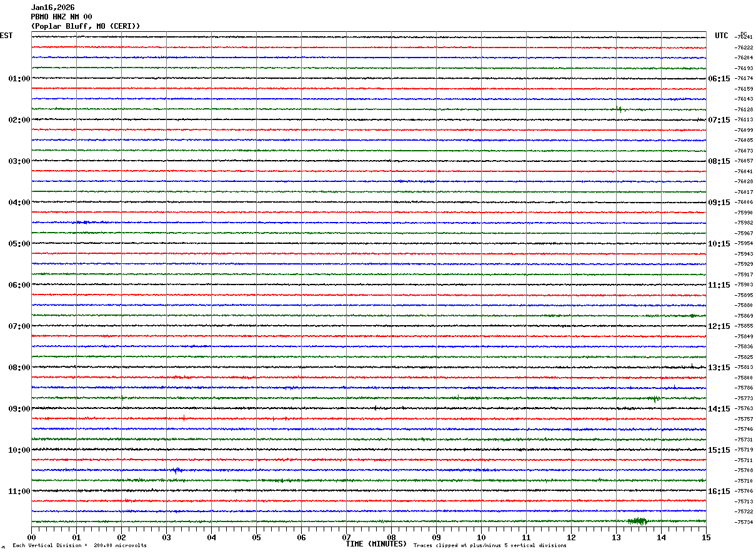Viewport: 756px width, 554px height.
Task: Click the "07:15" UTC time label
Action: [x=719, y=120]
